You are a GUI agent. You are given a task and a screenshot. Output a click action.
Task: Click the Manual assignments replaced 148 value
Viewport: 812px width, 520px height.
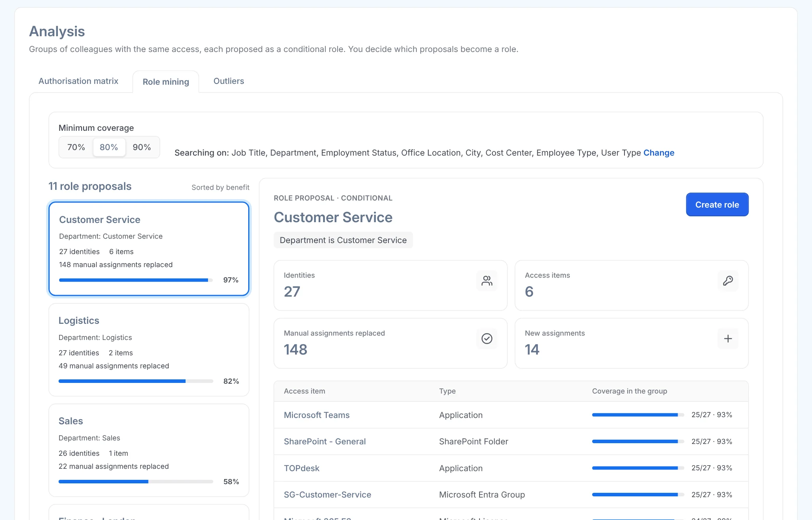click(x=295, y=349)
